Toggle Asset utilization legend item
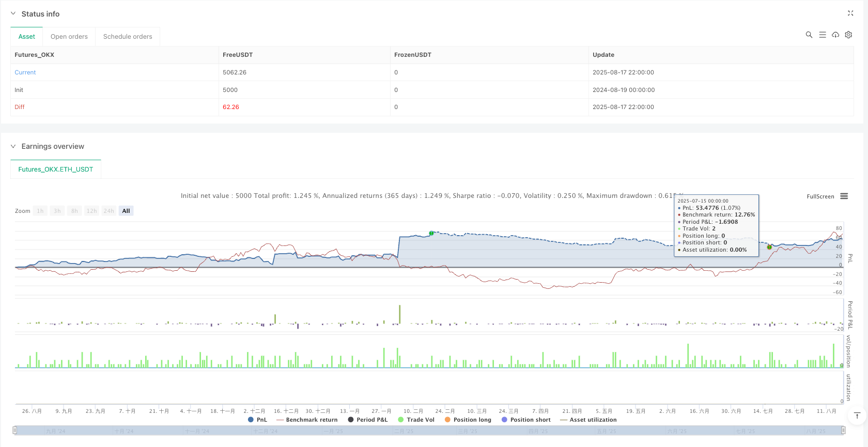The image size is (868, 447). (588, 420)
